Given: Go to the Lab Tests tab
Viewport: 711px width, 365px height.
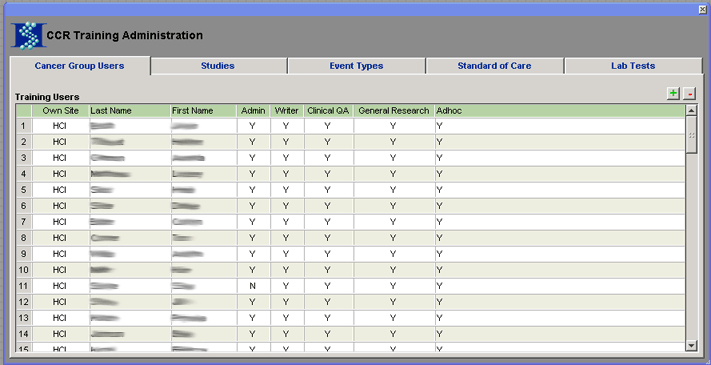Looking at the screenshot, I should click(x=633, y=66).
